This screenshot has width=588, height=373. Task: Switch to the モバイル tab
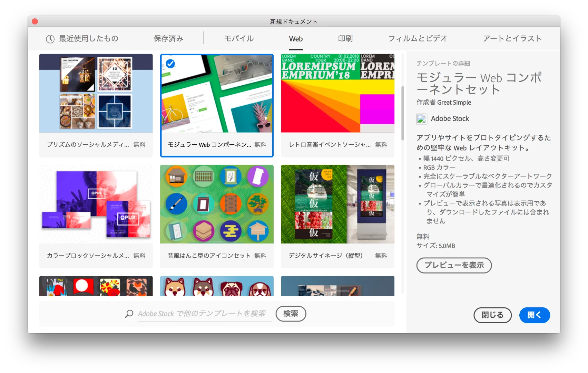click(239, 39)
